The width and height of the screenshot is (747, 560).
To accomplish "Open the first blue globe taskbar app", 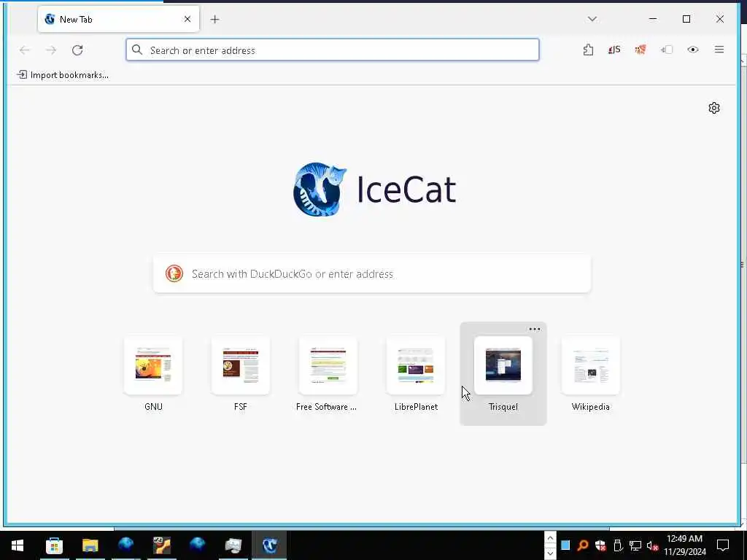I will click(x=125, y=545).
